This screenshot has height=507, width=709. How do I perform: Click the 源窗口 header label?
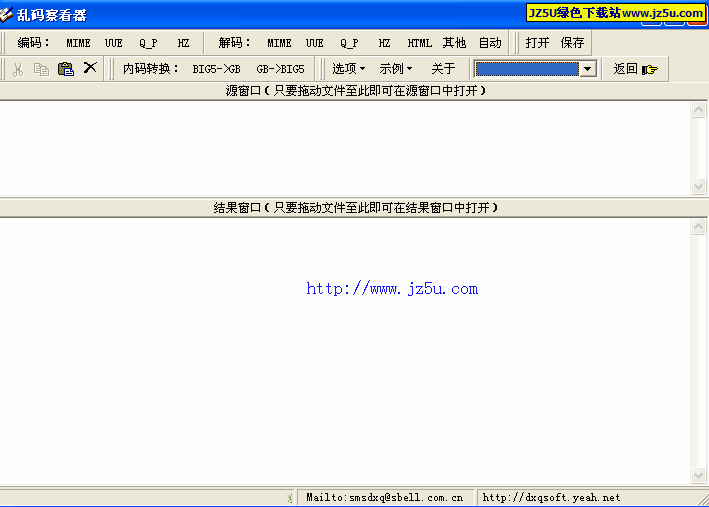[x=355, y=91]
